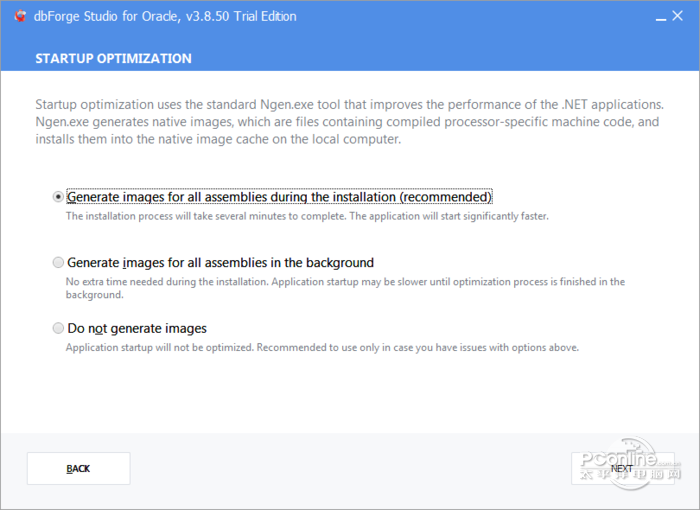Go back with the BACK button
The image size is (700, 510).
[x=78, y=468]
